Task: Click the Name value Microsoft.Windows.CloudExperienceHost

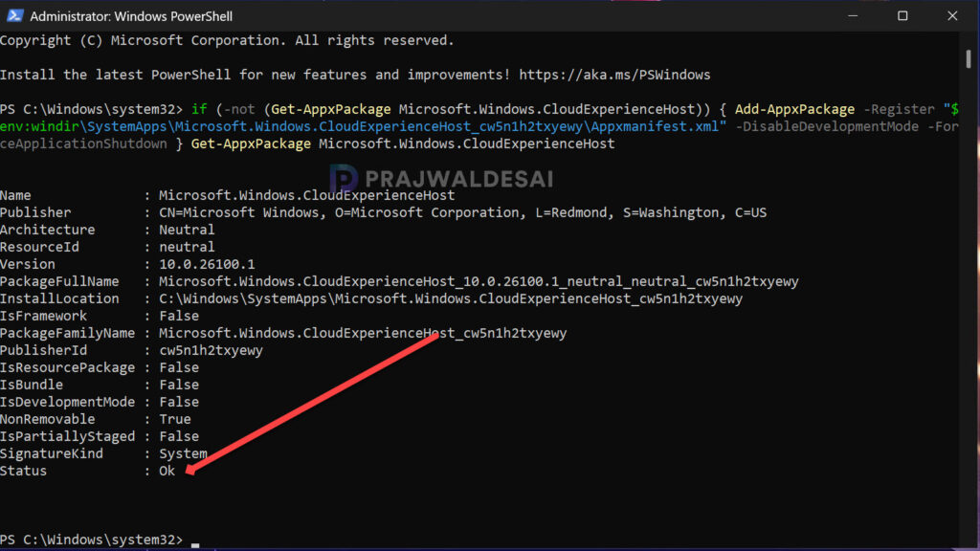Action: (307, 195)
